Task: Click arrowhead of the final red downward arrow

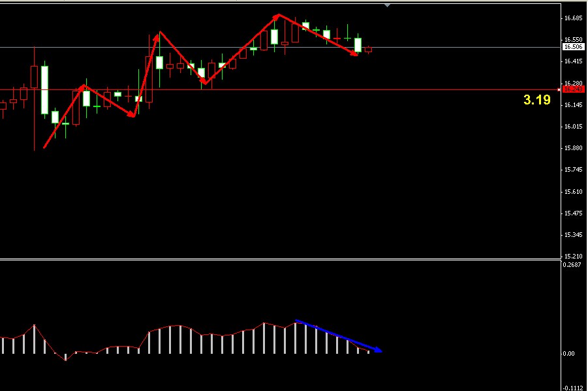Action: [356, 55]
